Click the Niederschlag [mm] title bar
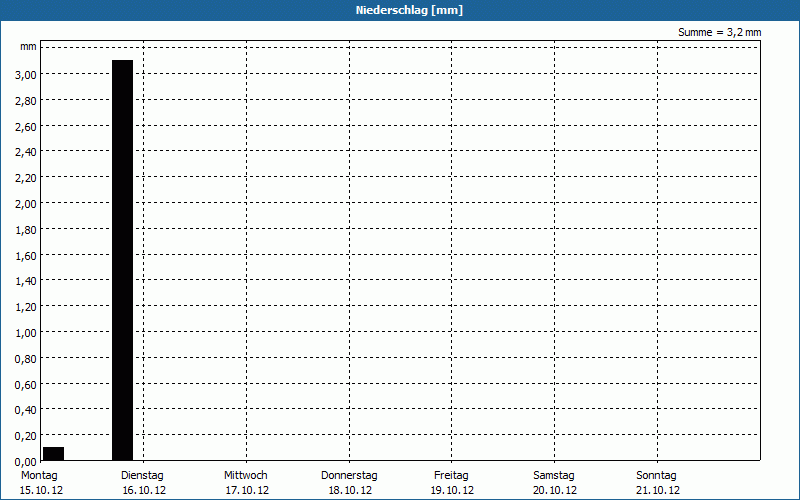800x500 pixels. (400, 10)
